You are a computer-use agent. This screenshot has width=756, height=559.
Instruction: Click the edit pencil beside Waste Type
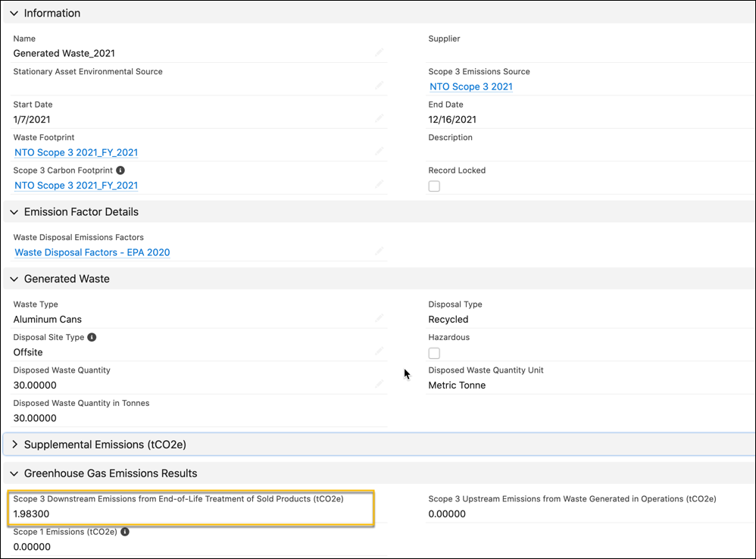380,318
